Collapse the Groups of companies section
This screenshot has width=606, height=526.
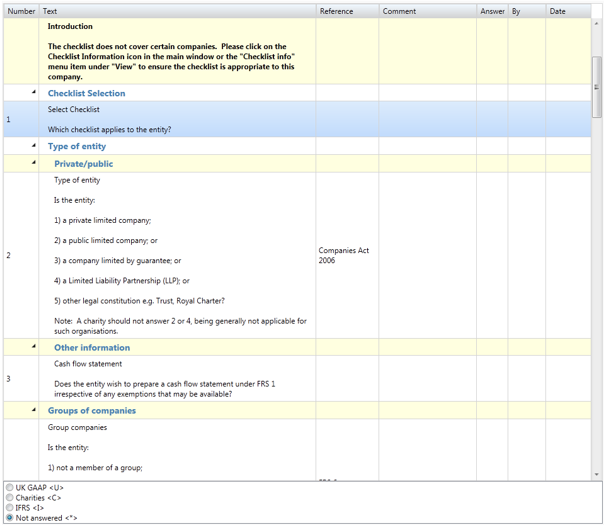[34, 409]
